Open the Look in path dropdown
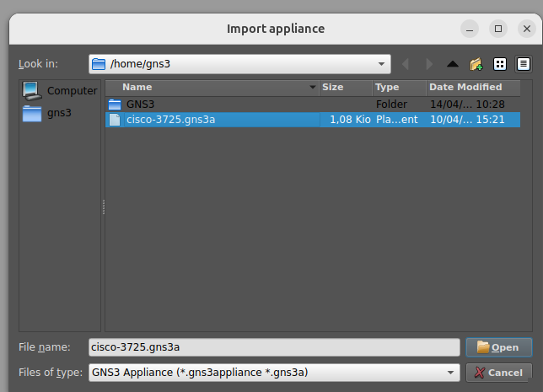Screen dimensions: 543x392 tap(239, 64)
